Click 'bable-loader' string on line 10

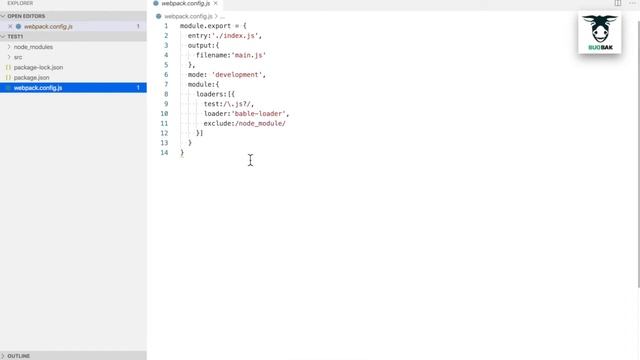click(x=258, y=114)
